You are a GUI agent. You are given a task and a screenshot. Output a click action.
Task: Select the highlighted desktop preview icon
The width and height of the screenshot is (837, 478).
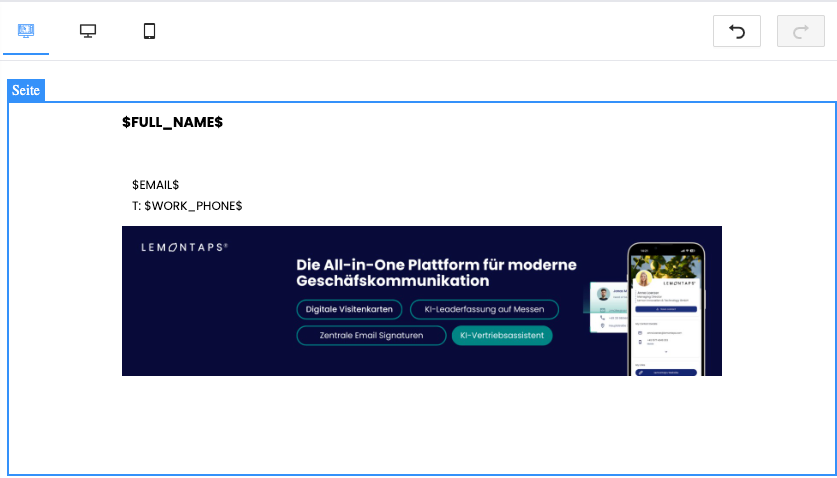pos(26,31)
